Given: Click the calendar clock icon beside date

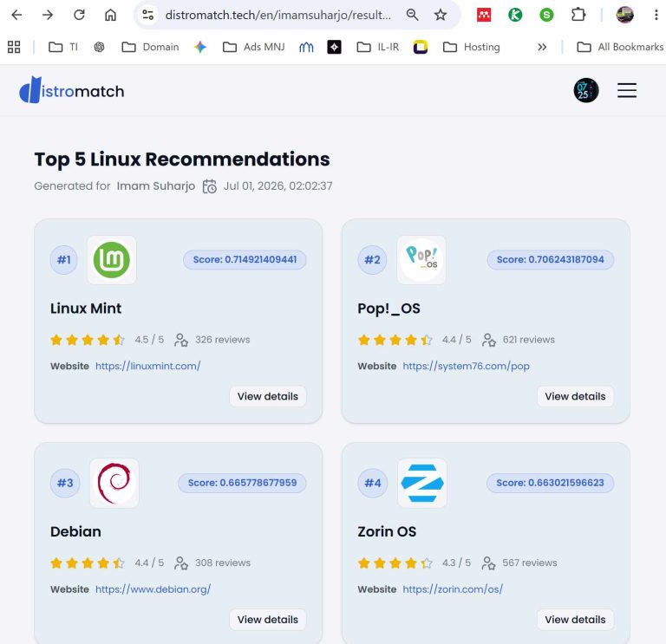Looking at the screenshot, I should pos(209,186).
